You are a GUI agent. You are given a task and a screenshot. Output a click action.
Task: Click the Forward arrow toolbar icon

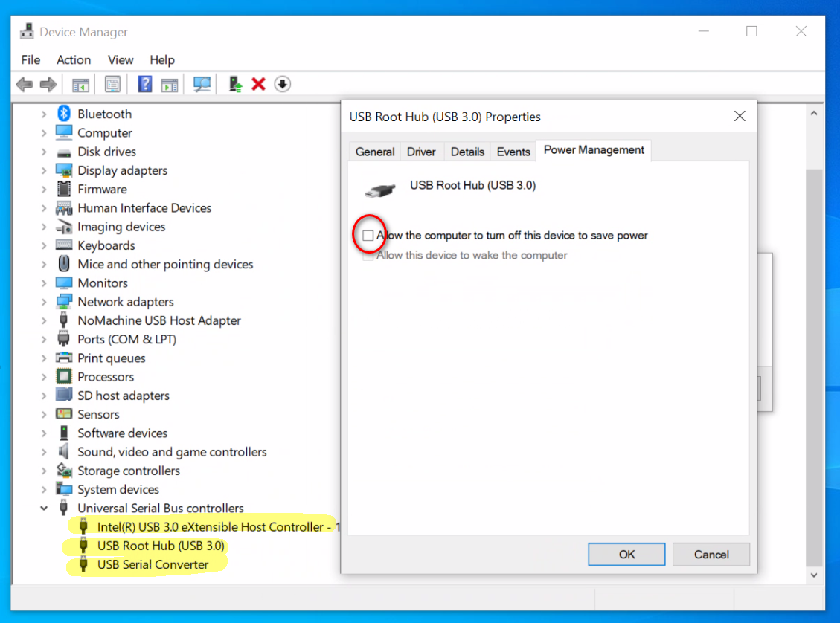[48, 84]
